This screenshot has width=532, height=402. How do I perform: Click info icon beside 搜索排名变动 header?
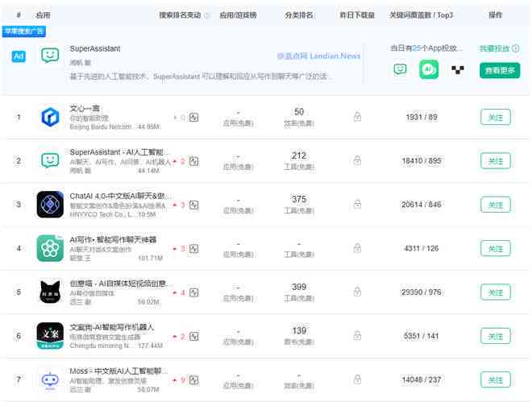coord(207,15)
